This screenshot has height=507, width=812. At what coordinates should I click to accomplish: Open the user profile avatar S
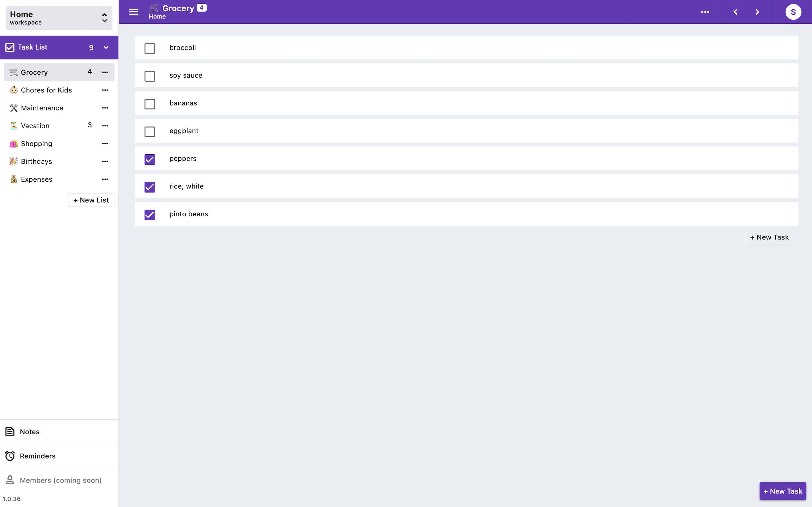[x=793, y=12]
